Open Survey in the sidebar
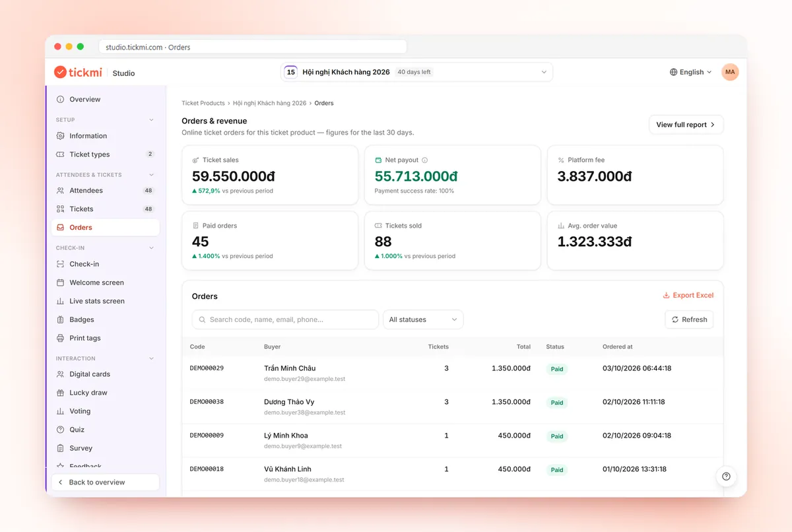Screen dimensions: 792x532 (106, 448)
